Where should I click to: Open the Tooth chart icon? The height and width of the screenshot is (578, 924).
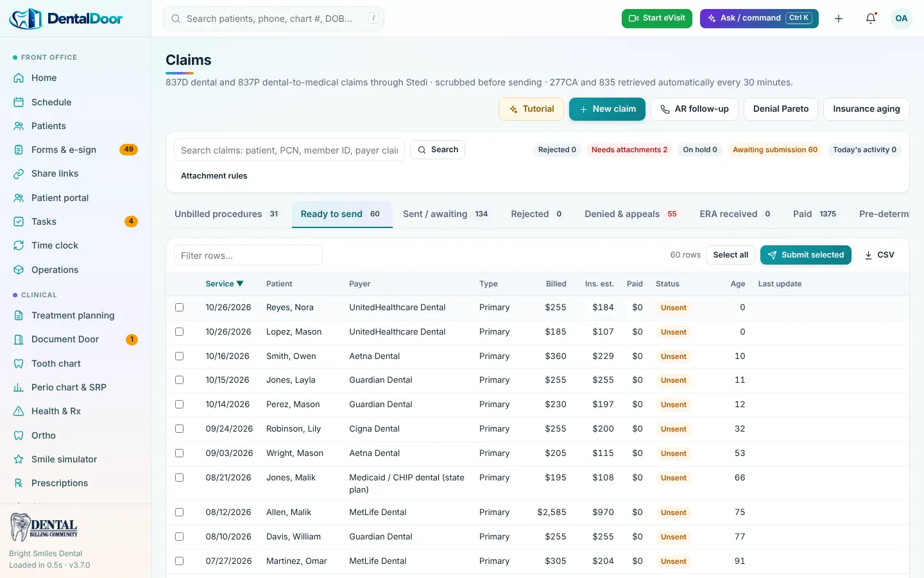coord(19,363)
